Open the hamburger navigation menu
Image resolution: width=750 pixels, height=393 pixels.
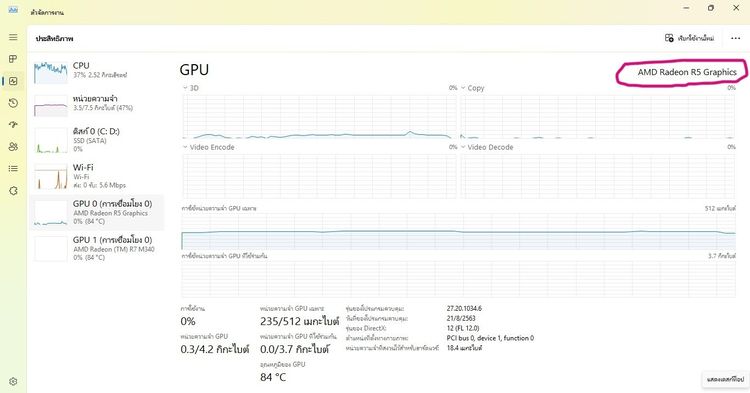pos(13,37)
